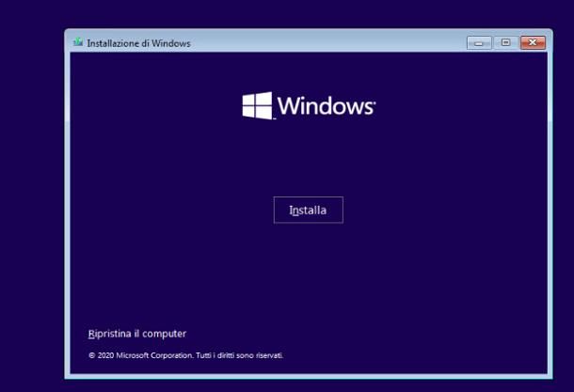Close the Installazione di Windows window
This screenshot has width=574, height=392.
pos(533,43)
